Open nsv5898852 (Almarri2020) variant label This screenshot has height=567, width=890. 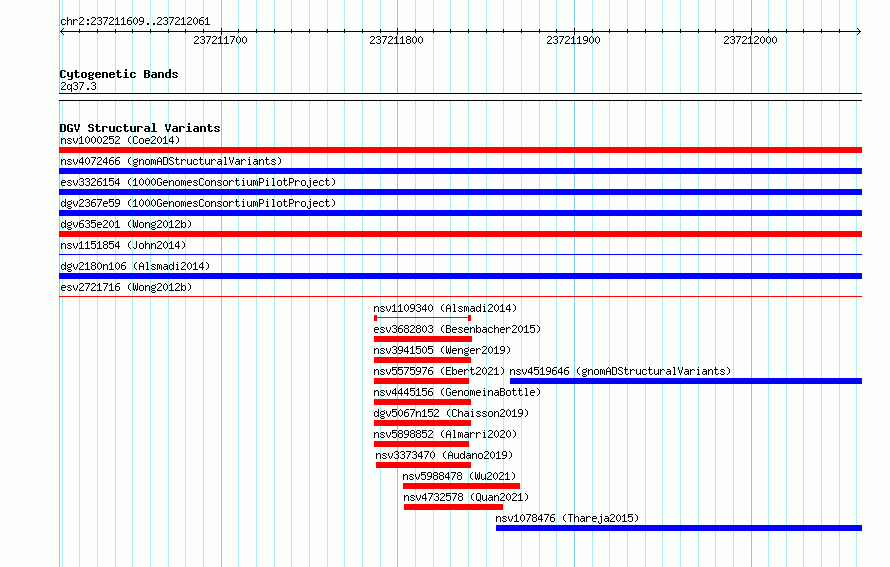pos(445,434)
